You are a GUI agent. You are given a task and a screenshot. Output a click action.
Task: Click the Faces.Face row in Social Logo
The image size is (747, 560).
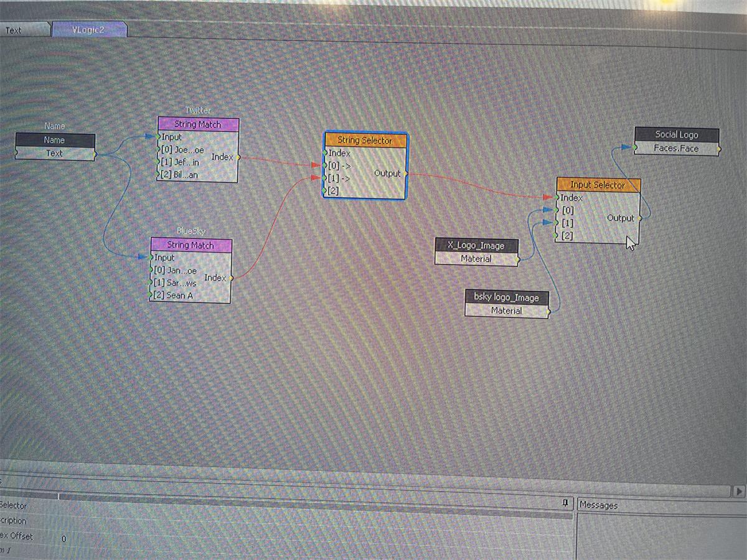coord(677,148)
